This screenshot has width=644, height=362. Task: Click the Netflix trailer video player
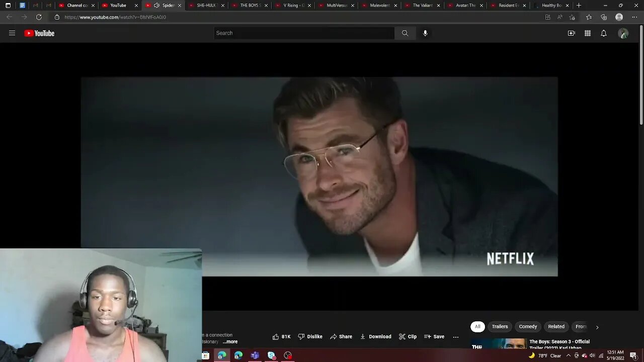(319, 176)
